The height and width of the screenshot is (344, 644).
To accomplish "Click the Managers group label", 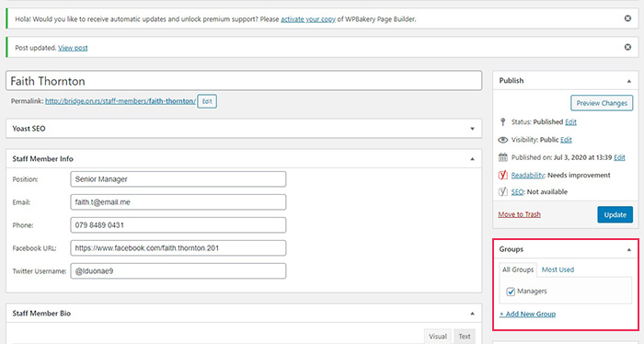I will click(x=532, y=291).
